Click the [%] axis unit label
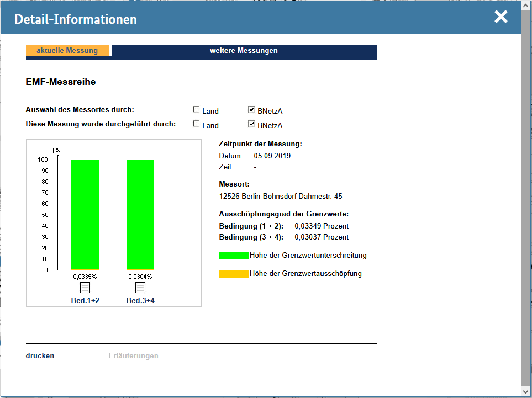 click(57, 150)
